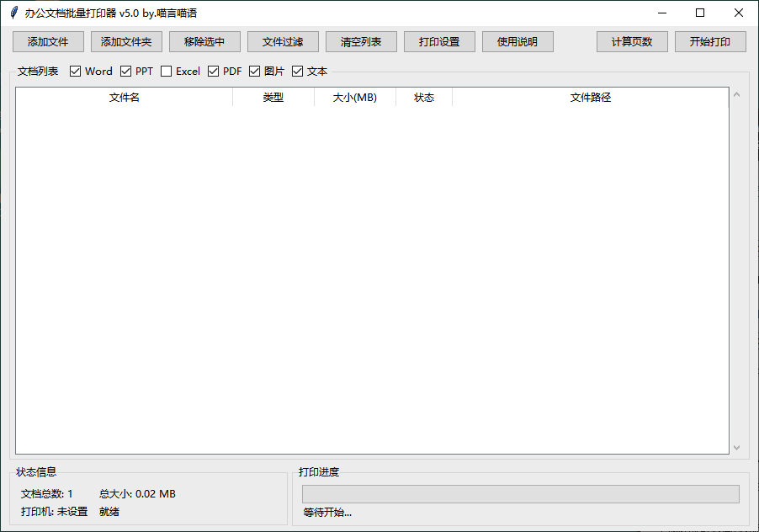Click the 文件名 column header
Viewport: 759px width, 532px height.
coord(124,97)
